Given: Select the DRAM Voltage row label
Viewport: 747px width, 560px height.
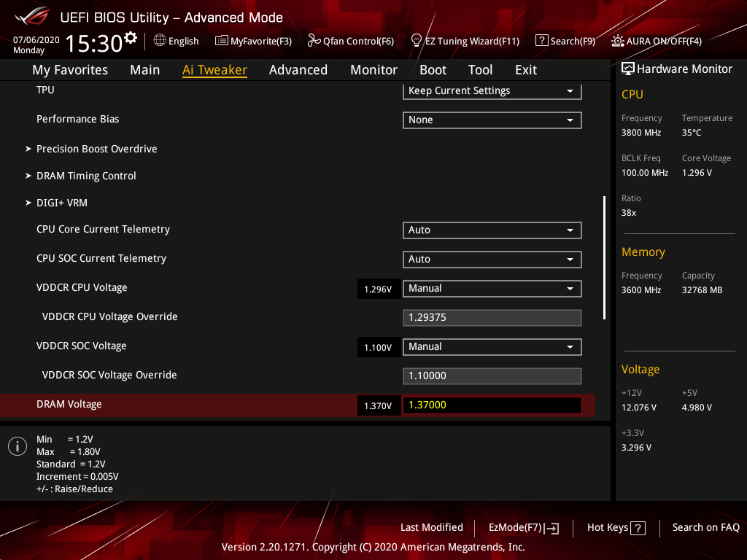Looking at the screenshot, I should (x=69, y=404).
